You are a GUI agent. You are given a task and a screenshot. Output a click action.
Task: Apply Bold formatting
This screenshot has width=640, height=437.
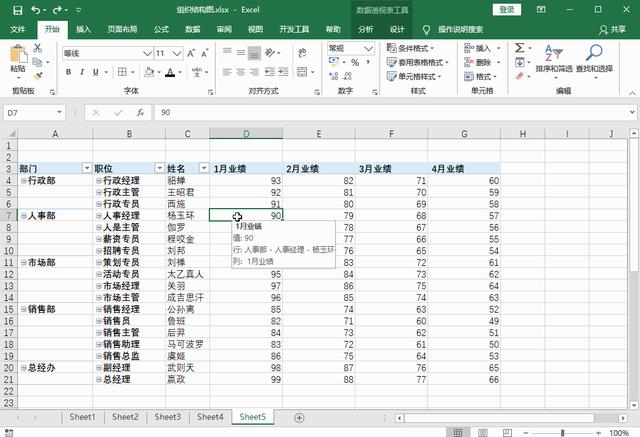[69, 72]
